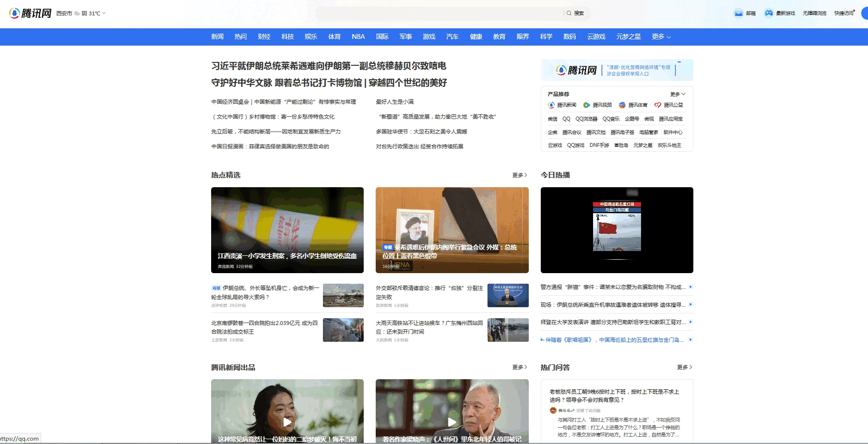868x444 pixels.
Task: Play the 现场：伊朗总统直升机事故 video arrow
Action: 690,304
